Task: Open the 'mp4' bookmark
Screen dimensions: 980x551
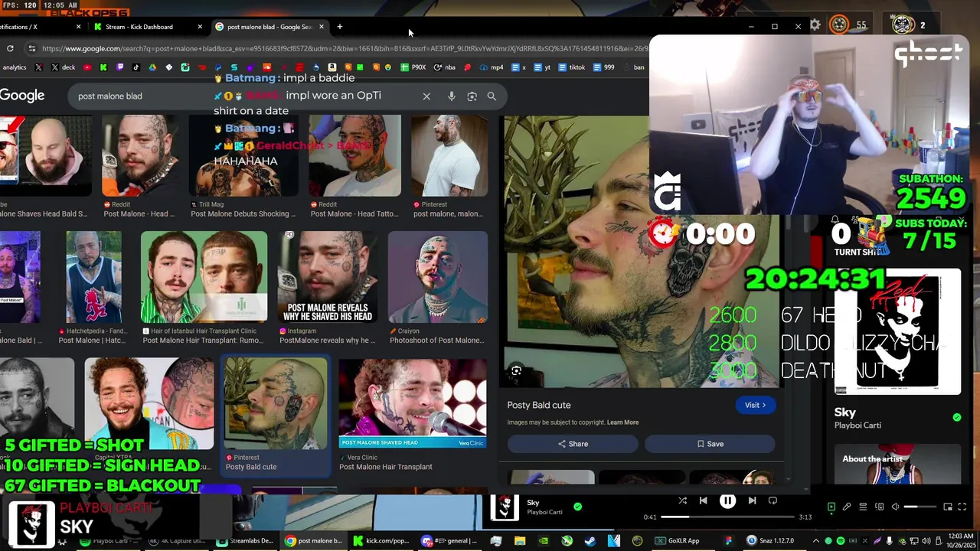Action: [x=491, y=67]
